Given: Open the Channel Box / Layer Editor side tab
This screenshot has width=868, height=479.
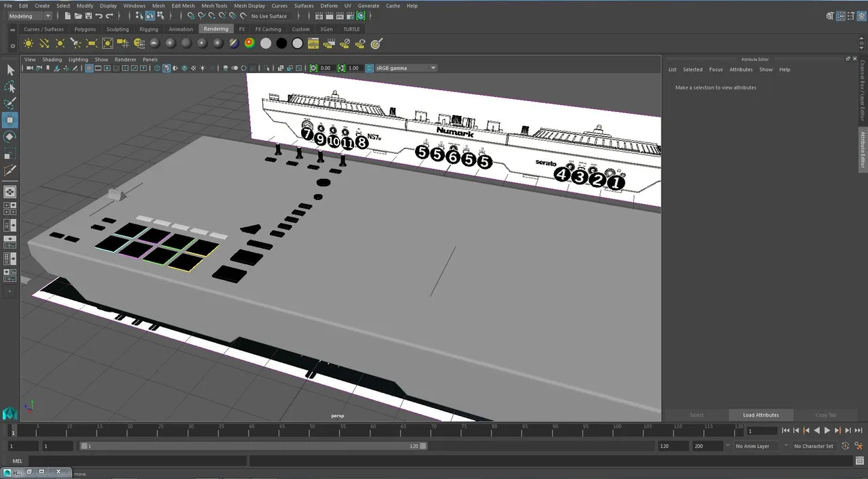Looking at the screenshot, I should (x=863, y=90).
